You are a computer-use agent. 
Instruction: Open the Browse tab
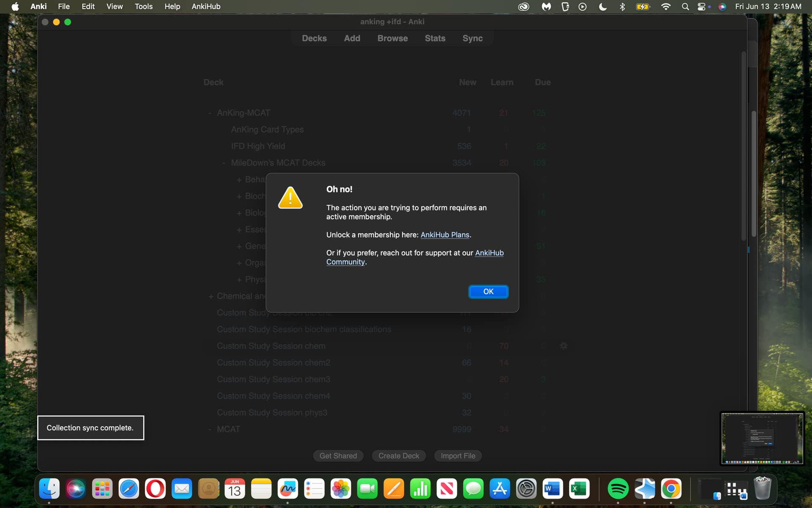click(x=392, y=38)
